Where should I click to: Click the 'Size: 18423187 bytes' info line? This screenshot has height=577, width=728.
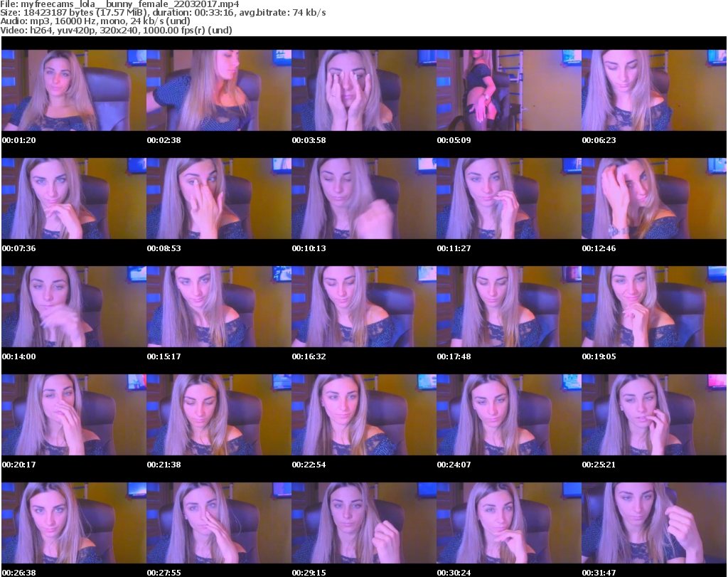point(163,13)
